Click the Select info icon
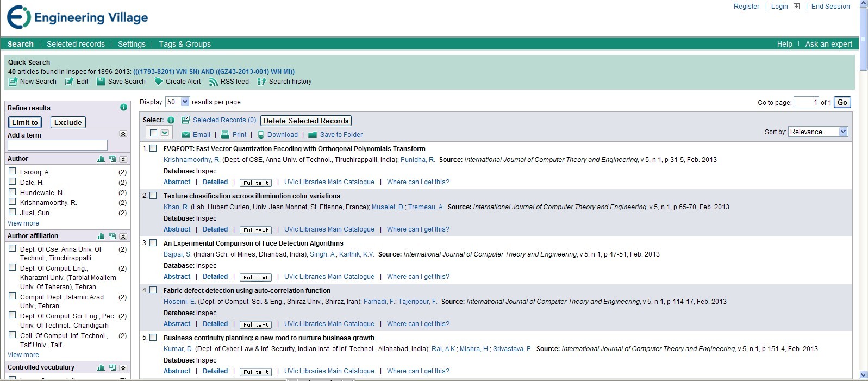The image size is (868, 381). [171, 120]
